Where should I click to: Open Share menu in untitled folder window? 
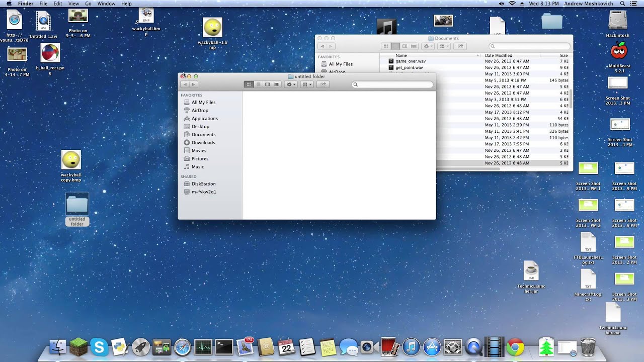pyautogui.click(x=323, y=84)
